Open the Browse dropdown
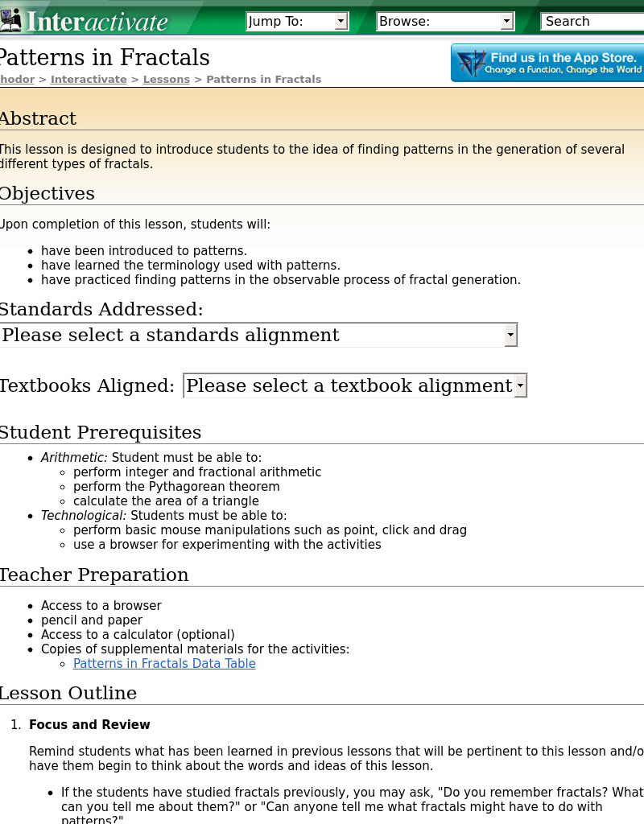Image resolution: width=644 pixels, height=824 pixels. pos(445,21)
